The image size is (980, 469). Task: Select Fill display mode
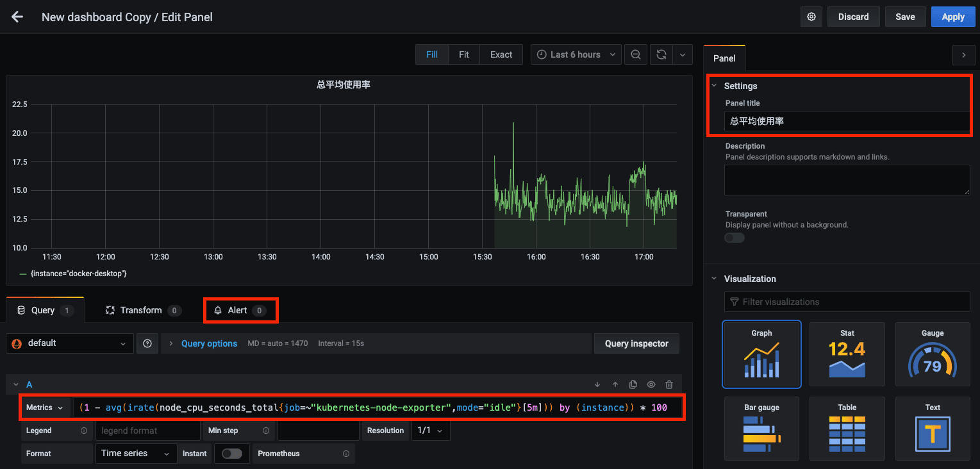pos(432,54)
